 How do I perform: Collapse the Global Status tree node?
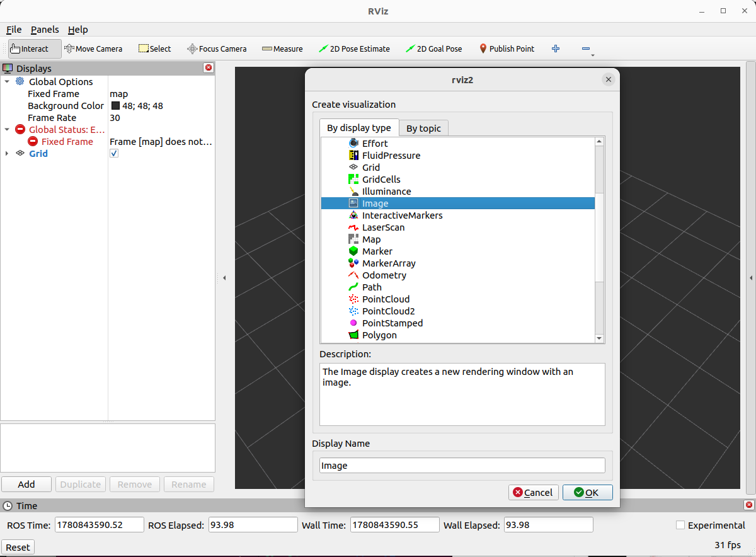(8, 129)
